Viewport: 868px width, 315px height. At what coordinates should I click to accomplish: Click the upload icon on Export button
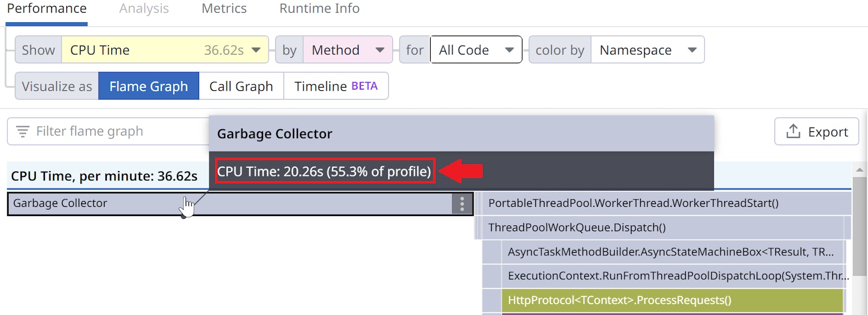pos(793,131)
